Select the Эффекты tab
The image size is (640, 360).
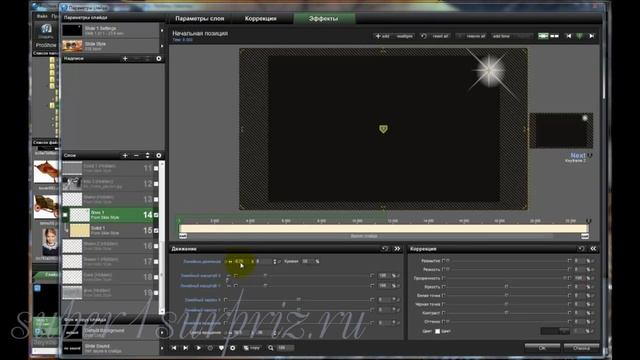324,19
